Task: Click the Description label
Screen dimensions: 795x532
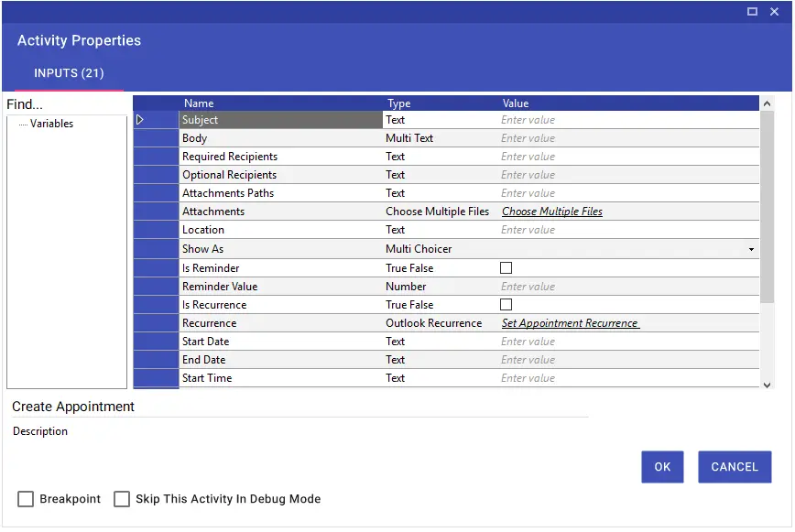Action: 40,431
